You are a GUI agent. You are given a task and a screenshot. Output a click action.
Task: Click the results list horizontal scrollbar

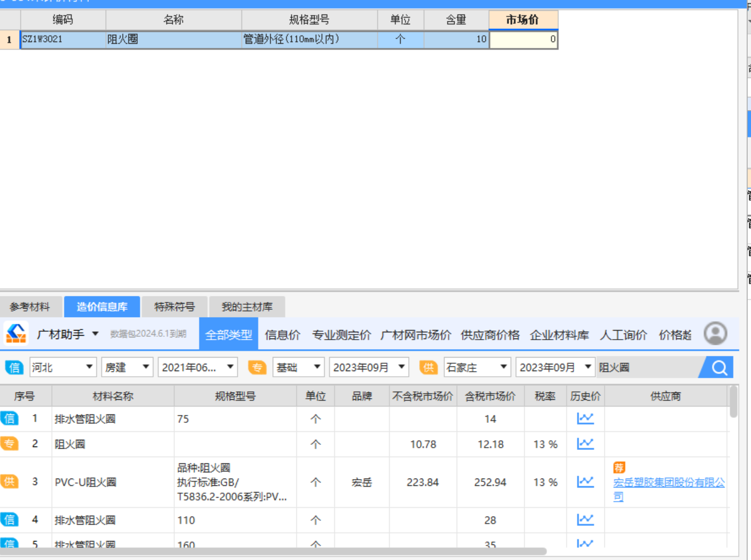pos(273,552)
